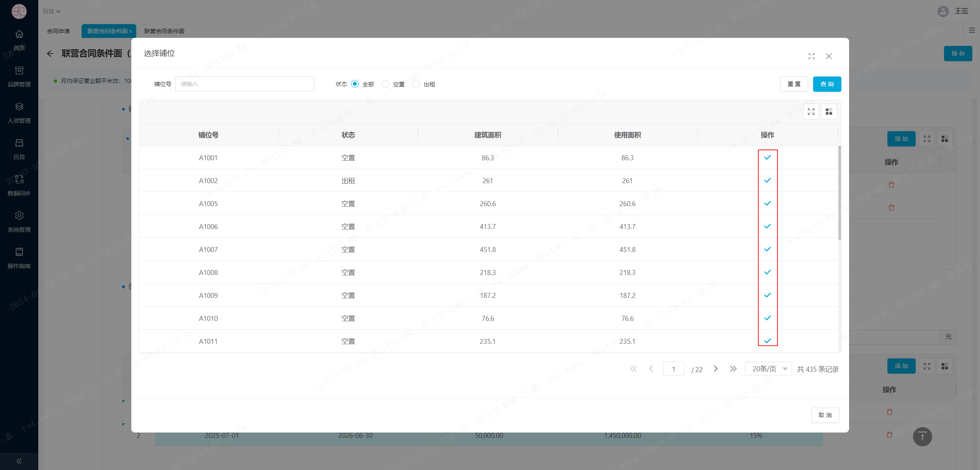Click the 查询 search button
Screen dimensions: 980x470
tap(827, 84)
